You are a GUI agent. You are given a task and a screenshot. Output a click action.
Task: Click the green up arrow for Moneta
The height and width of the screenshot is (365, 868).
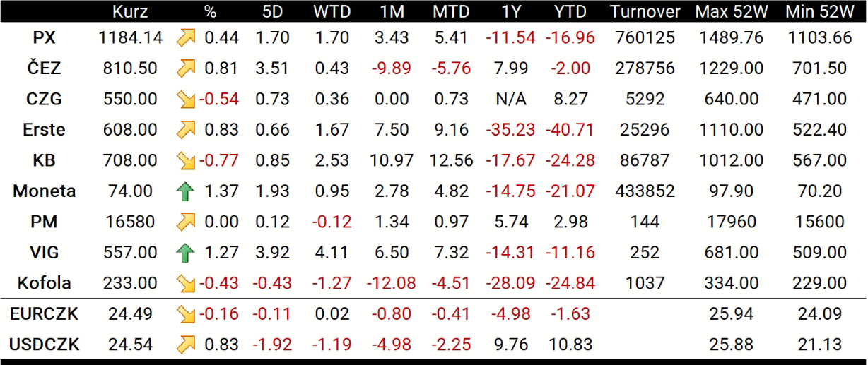[187, 191]
